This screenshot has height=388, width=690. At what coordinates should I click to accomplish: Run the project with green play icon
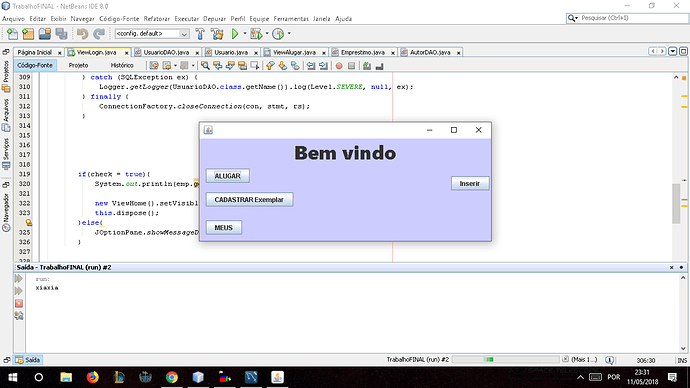235,33
